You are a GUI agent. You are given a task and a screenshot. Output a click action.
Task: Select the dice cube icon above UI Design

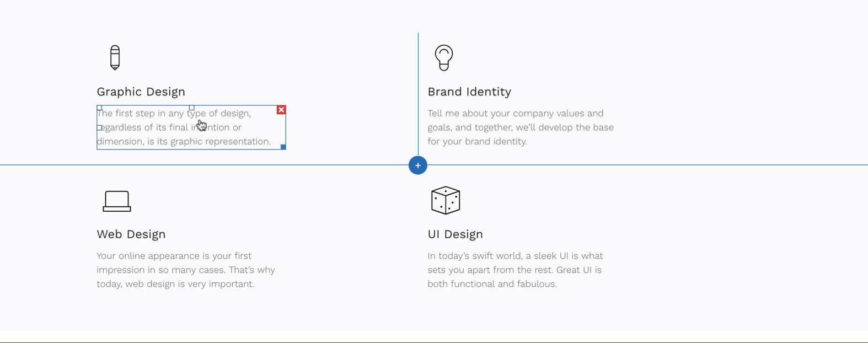[x=446, y=200]
